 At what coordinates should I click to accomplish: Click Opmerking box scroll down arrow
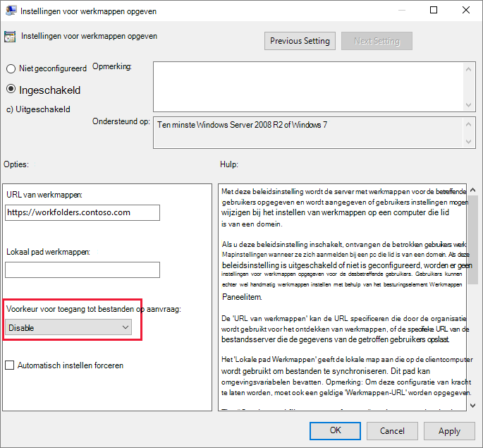click(468, 105)
